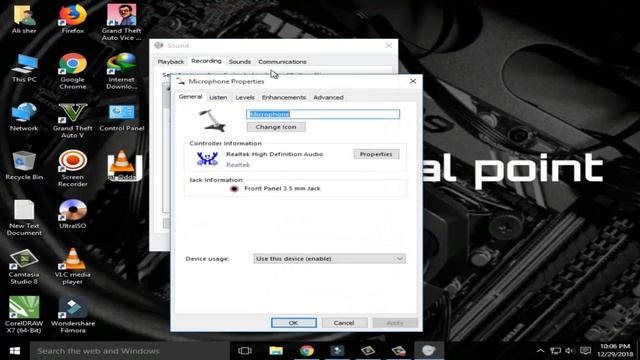Switch to the Levels tab
Screen dimensions: 640x360
point(245,97)
